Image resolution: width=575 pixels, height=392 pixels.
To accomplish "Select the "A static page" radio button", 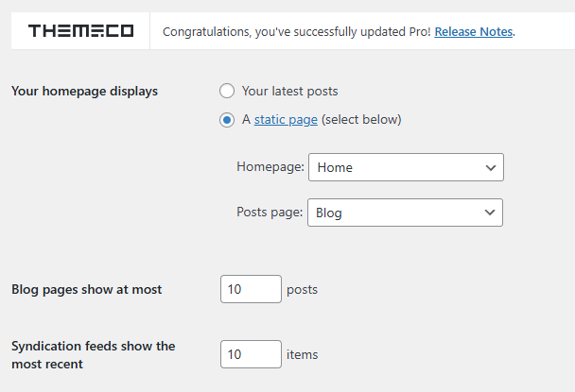I will [x=226, y=120].
